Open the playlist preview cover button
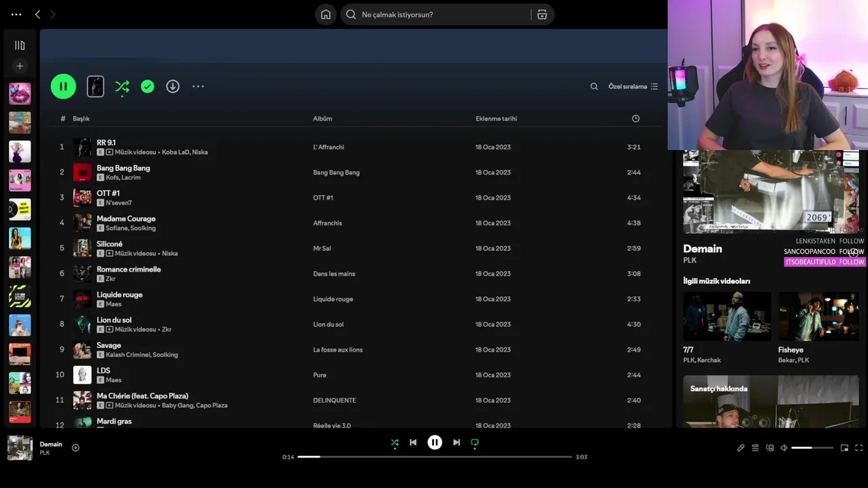 (96, 86)
